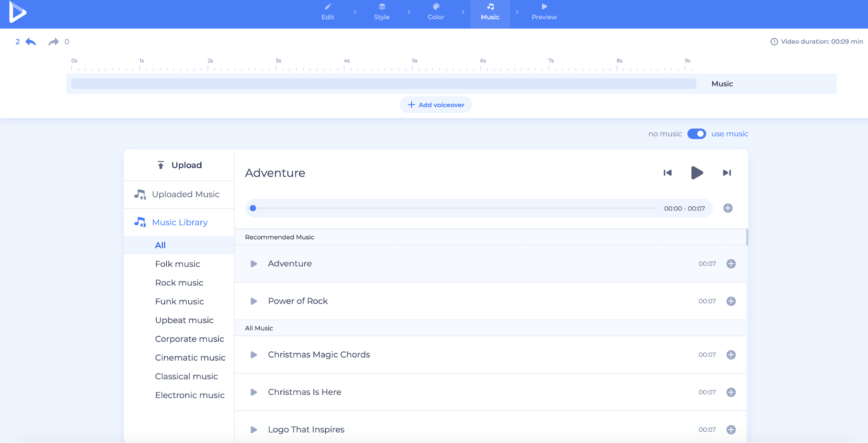This screenshot has width=868, height=443.
Task: Click the Adventure playback progress slider
Action: point(454,208)
